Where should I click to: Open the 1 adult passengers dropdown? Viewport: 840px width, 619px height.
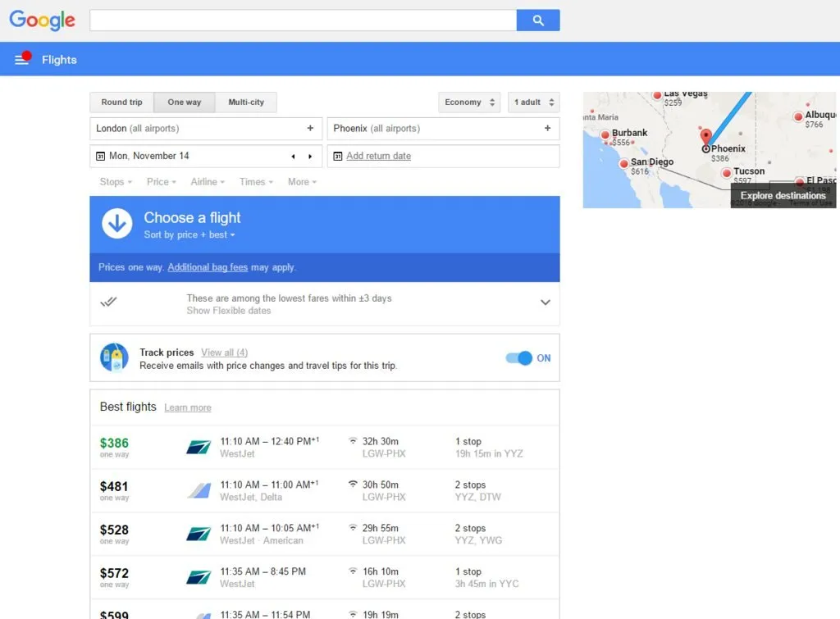click(x=533, y=102)
